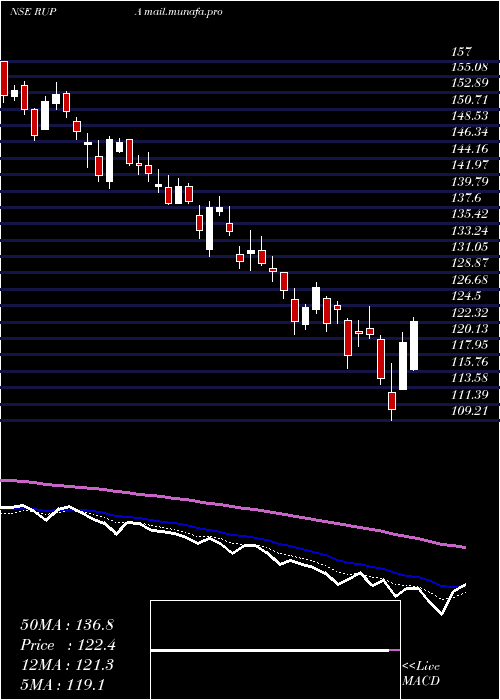Click the 109.21 price level label
This screenshot has height=700, width=500.
(470, 411)
